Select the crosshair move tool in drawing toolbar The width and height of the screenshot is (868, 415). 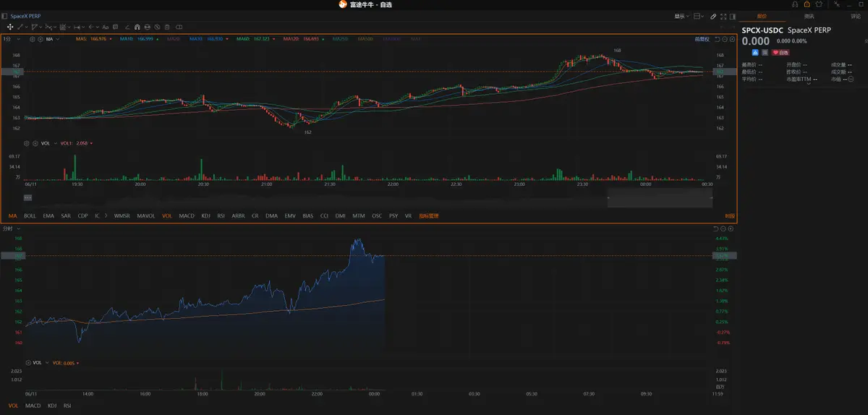pos(10,27)
